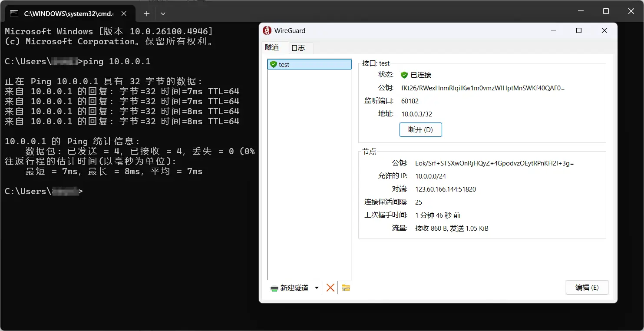This screenshot has height=331, width=644.
Task: Click the peer public key Eok/Srf+STSXw...
Action: click(x=495, y=163)
